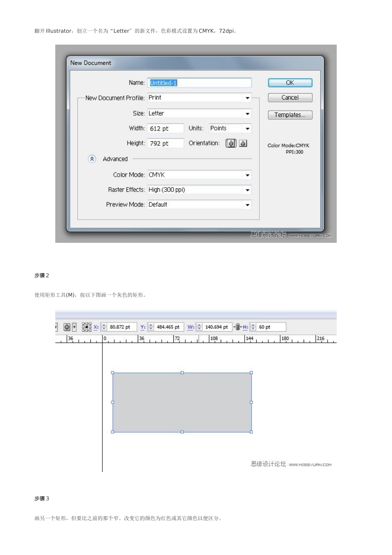Click the Templates... button

[290, 115]
